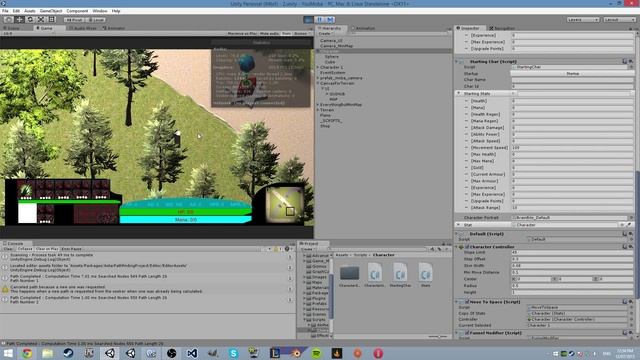Image resolution: width=640 pixels, height=360 pixels.
Task: Select Plane in the Hierarchy
Action: pos(325,115)
